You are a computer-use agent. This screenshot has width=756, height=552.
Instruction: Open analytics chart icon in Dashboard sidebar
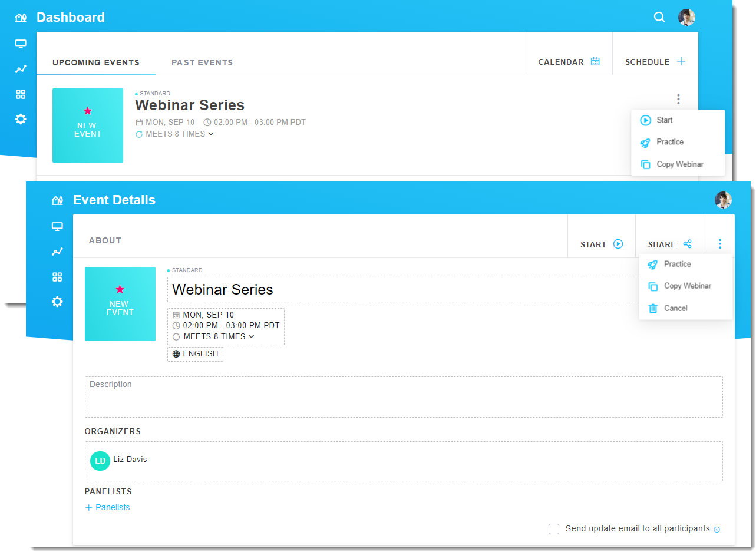(x=21, y=69)
